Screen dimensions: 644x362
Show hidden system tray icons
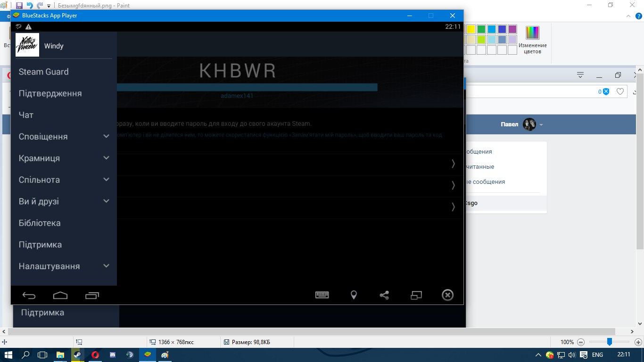pyautogui.click(x=539, y=355)
